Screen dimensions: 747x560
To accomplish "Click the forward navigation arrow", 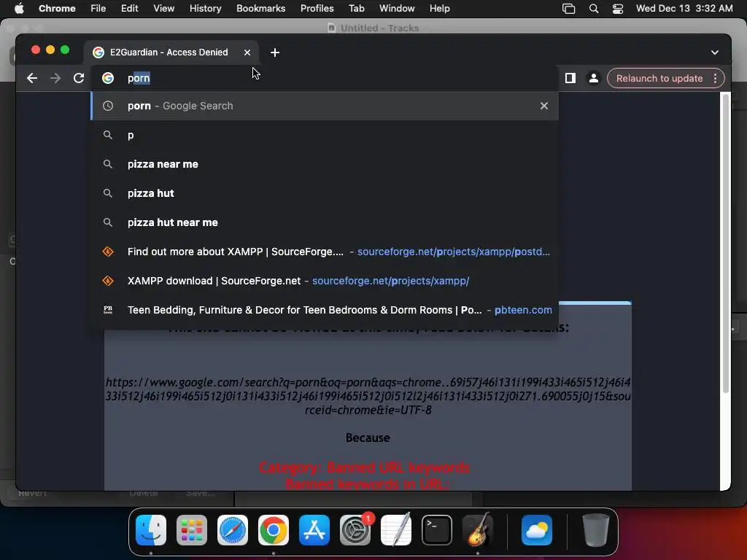I will coord(55,78).
